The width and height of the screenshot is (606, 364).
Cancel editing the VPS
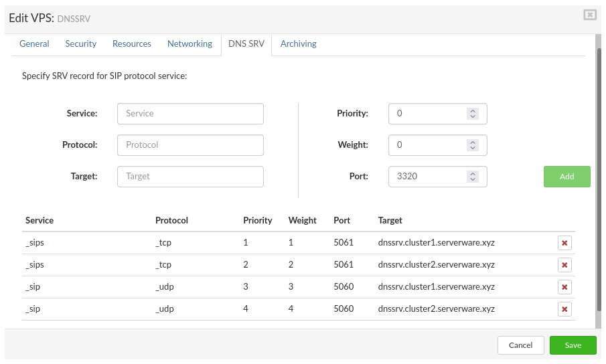click(x=520, y=345)
